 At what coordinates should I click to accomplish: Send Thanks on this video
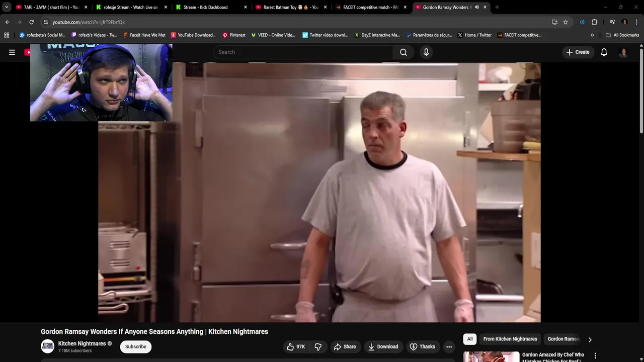423,347
